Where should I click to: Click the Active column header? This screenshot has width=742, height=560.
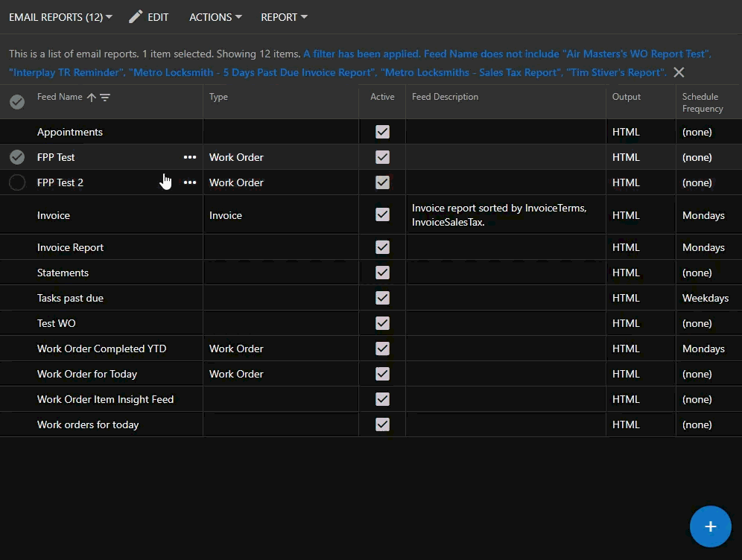point(382,97)
